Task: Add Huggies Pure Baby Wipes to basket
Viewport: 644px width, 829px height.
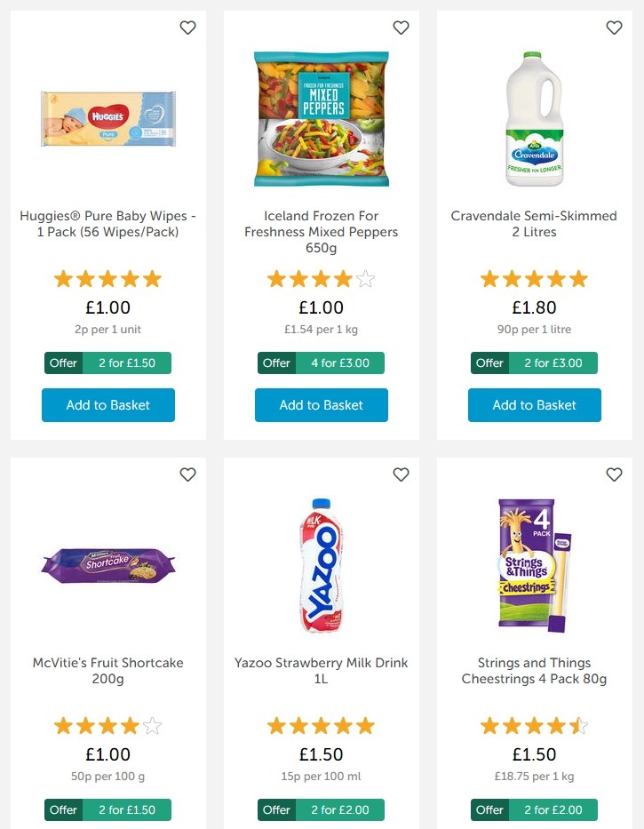Action: [107, 405]
